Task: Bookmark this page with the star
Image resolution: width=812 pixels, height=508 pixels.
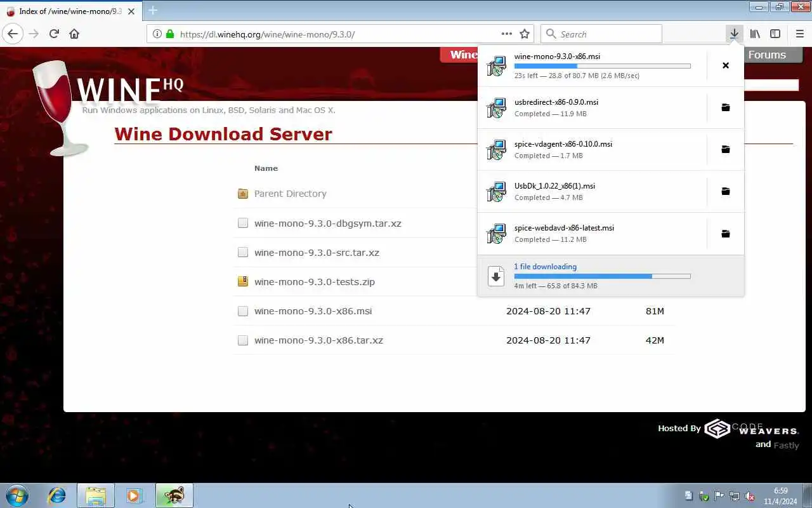Action: click(x=525, y=34)
